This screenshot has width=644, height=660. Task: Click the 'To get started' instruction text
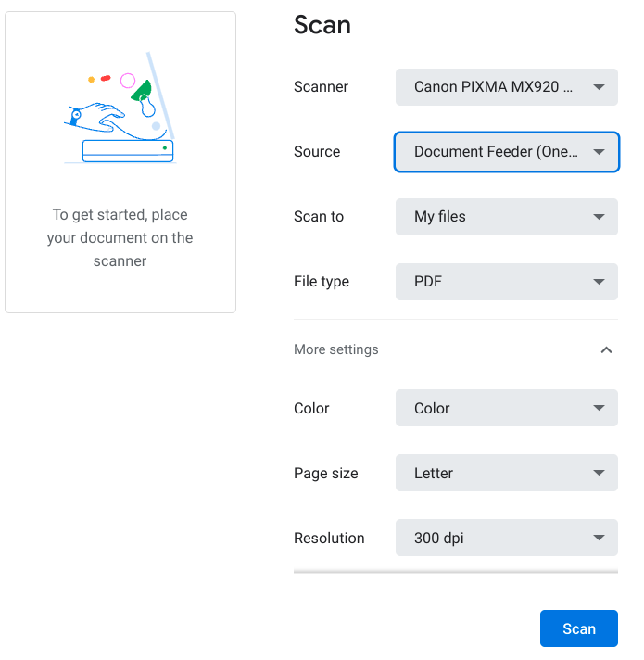pos(120,238)
